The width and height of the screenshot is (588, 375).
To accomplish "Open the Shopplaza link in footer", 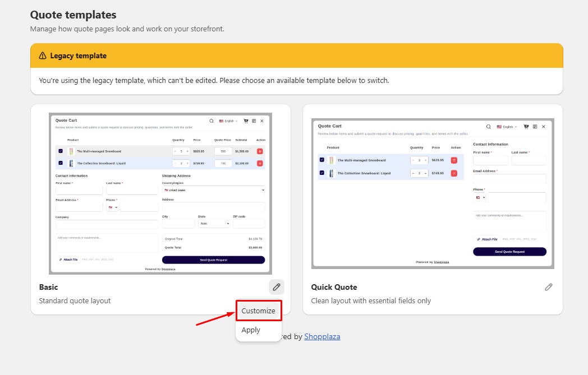I will (322, 336).
